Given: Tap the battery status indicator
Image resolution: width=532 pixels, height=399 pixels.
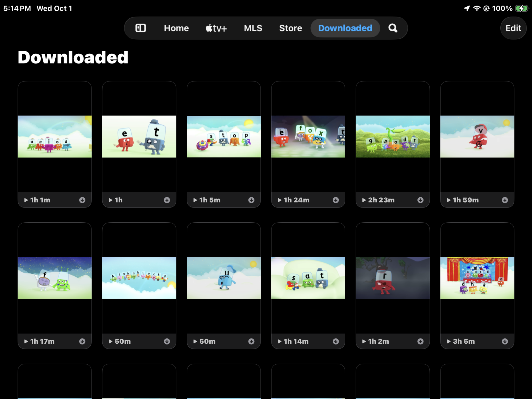Looking at the screenshot, I should [x=521, y=9].
